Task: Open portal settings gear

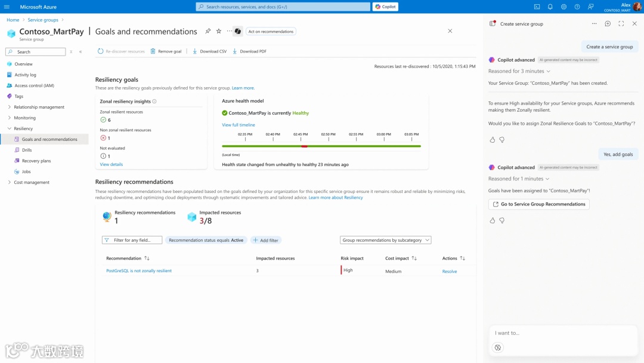Action: [x=564, y=7]
